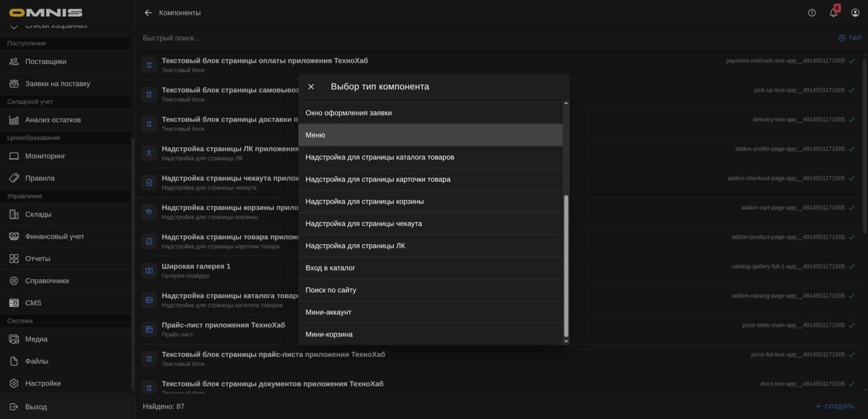This screenshot has height=419, width=868.
Task: Open Настройки in the sidebar
Action: pos(43,383)
